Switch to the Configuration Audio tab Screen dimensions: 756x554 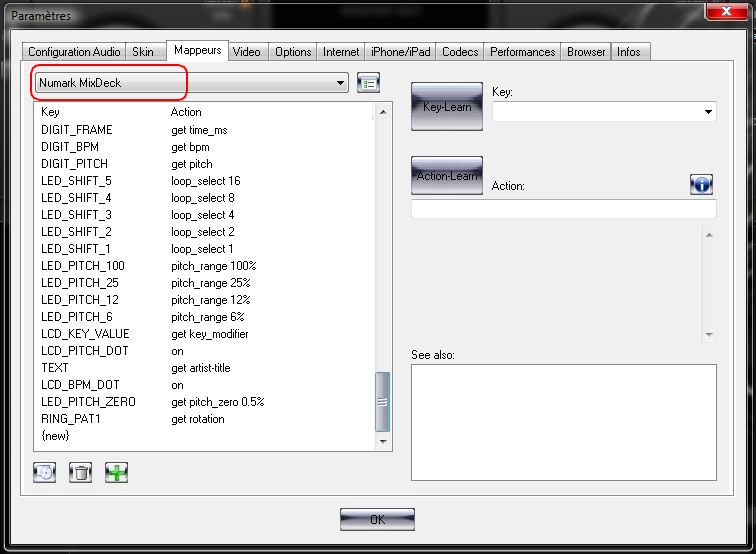click(x=74, y=52)
